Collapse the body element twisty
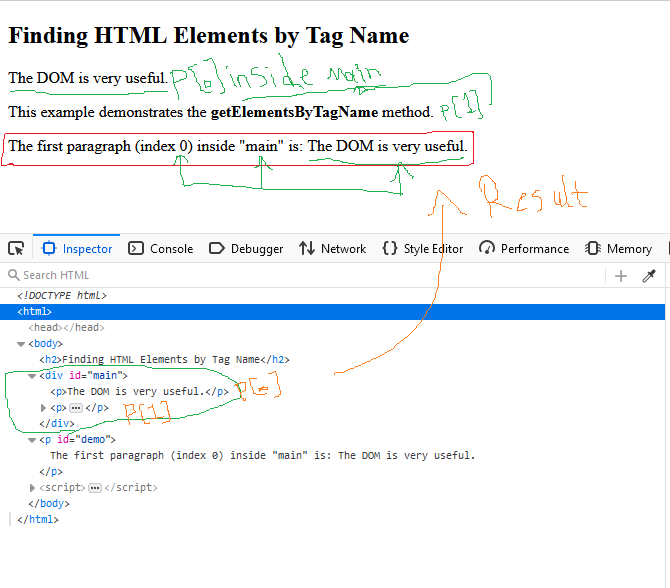Screen dimensions: 670x588 coord(21,344)
